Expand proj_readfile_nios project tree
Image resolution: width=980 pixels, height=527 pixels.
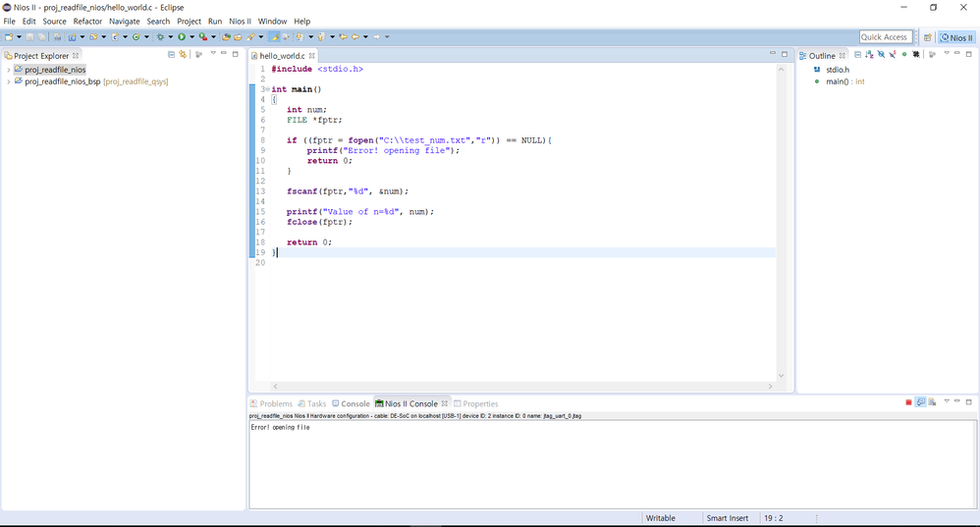pos(8,70)
